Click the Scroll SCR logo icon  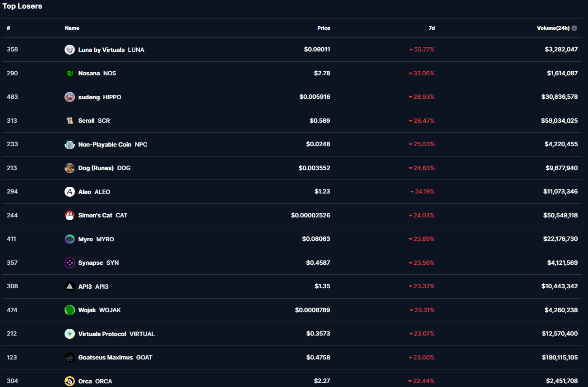click(69, 120)
